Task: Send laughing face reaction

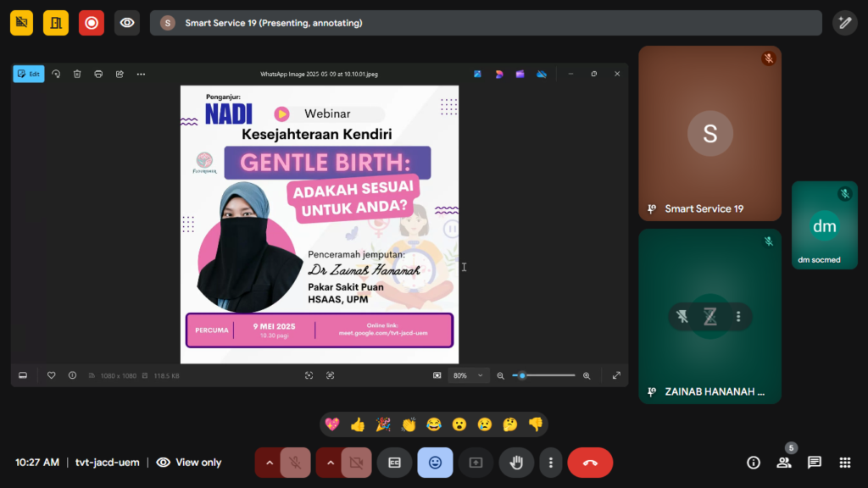Action: 434,424
